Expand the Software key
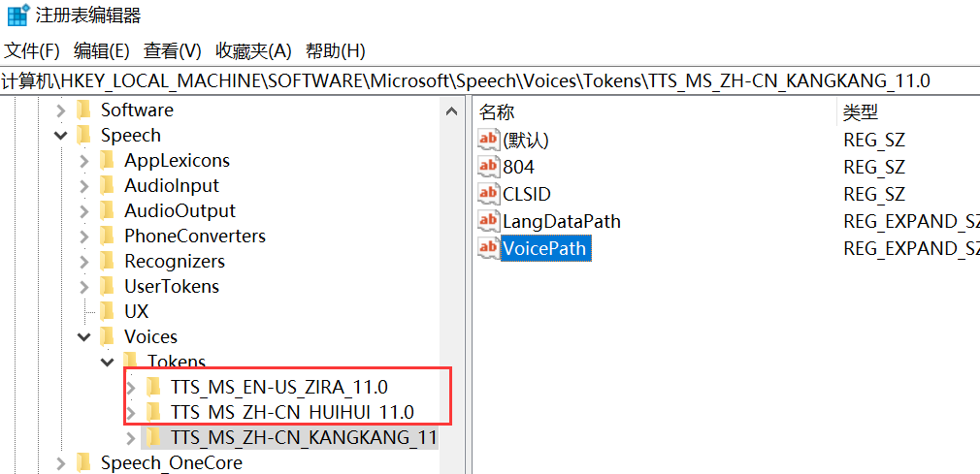This screenshot has width=980, height=474. 60,111
